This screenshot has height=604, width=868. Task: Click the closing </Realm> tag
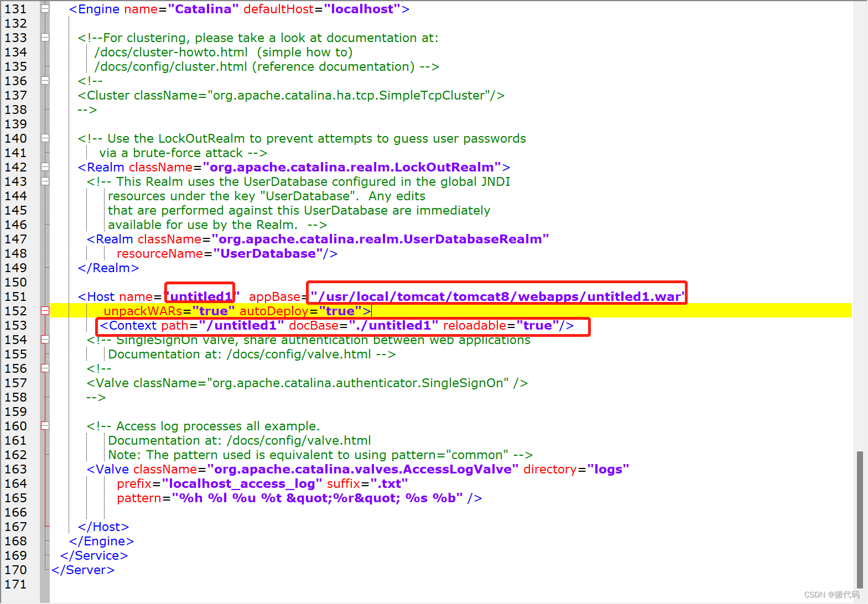(108, 268)
